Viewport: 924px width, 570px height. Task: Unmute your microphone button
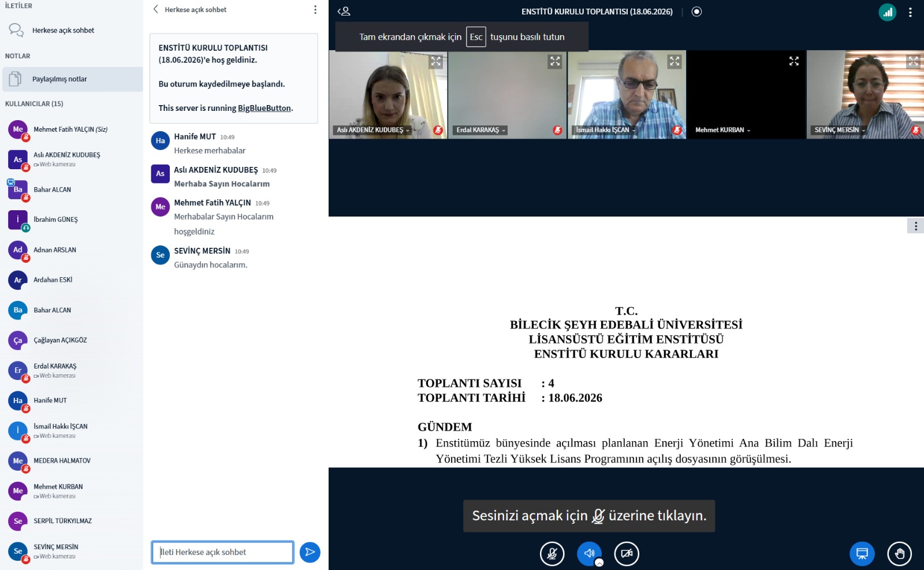(552, 554)
